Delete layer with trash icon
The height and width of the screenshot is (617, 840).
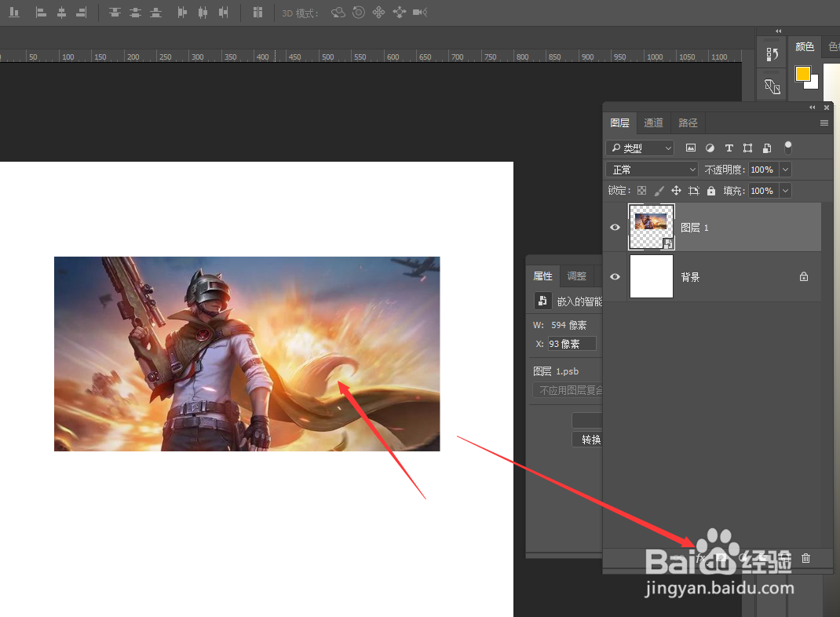[805, 558]
